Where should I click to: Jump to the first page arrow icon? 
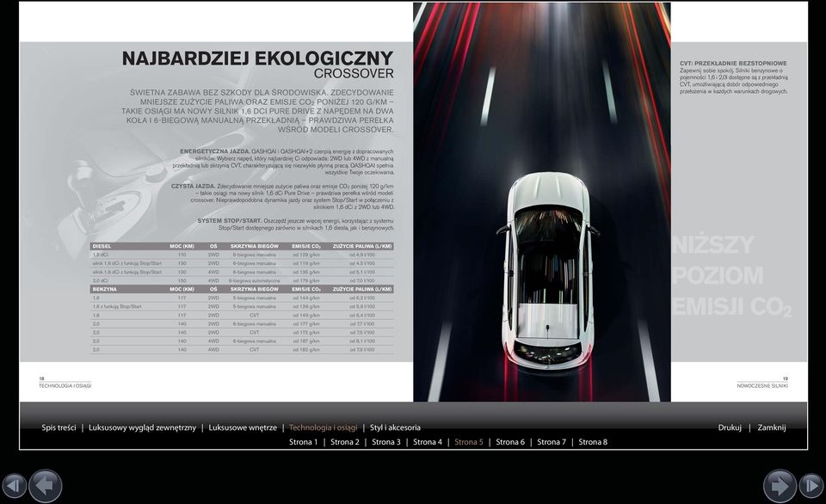click(x=15, y=486)
